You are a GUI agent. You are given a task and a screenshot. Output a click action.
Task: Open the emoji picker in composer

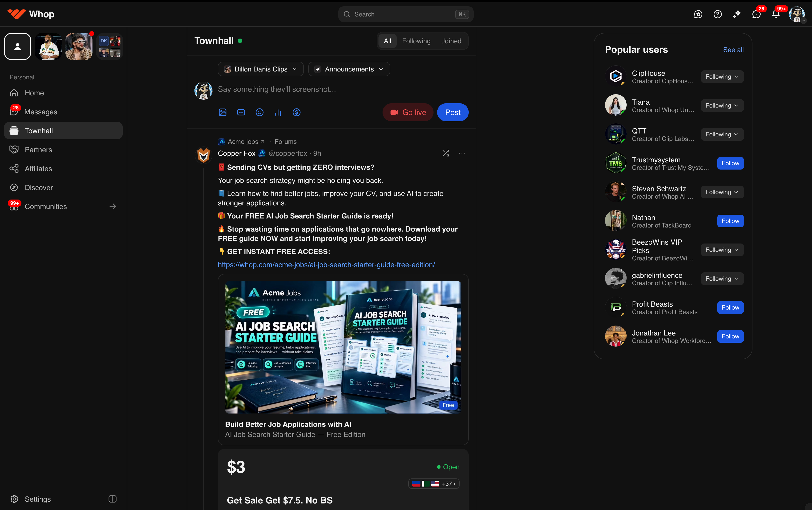260,112
